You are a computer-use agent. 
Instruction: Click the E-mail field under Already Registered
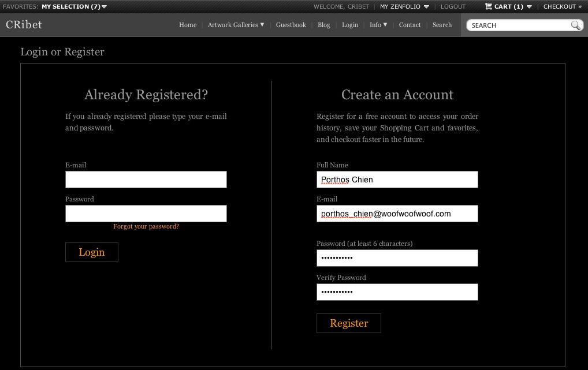click(x=146, y=179)
